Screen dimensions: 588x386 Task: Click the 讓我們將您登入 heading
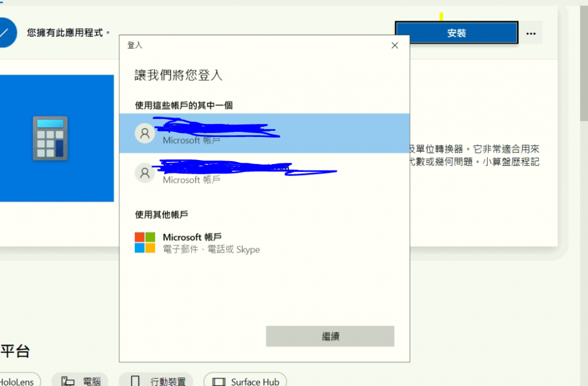pos(178,75)
